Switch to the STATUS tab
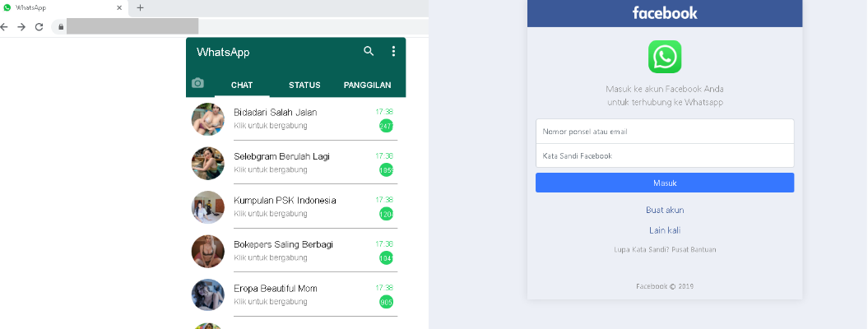The width and height of the screenshot is (868, 329). [304, 86]
